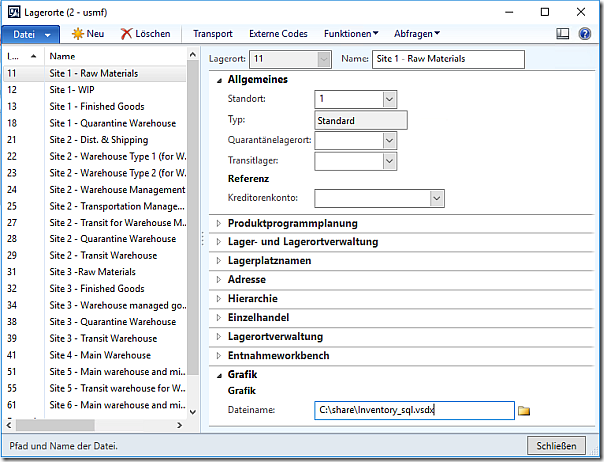This screenshot has width=604, height=462.
Task: Open the Transitlager dropdown
Action: coord(389,161)
